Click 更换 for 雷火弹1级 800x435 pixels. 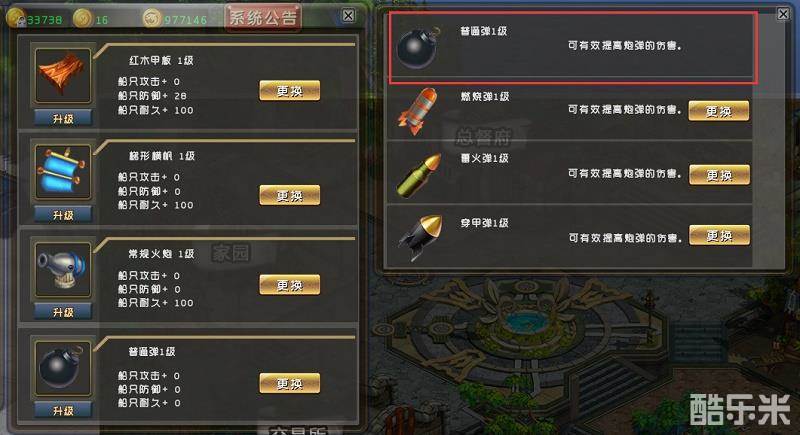coord(719,175)
